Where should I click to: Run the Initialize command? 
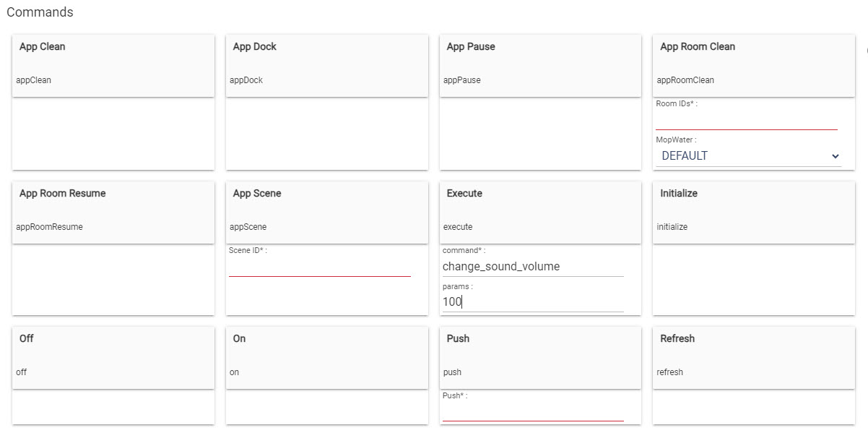(754, 212)
